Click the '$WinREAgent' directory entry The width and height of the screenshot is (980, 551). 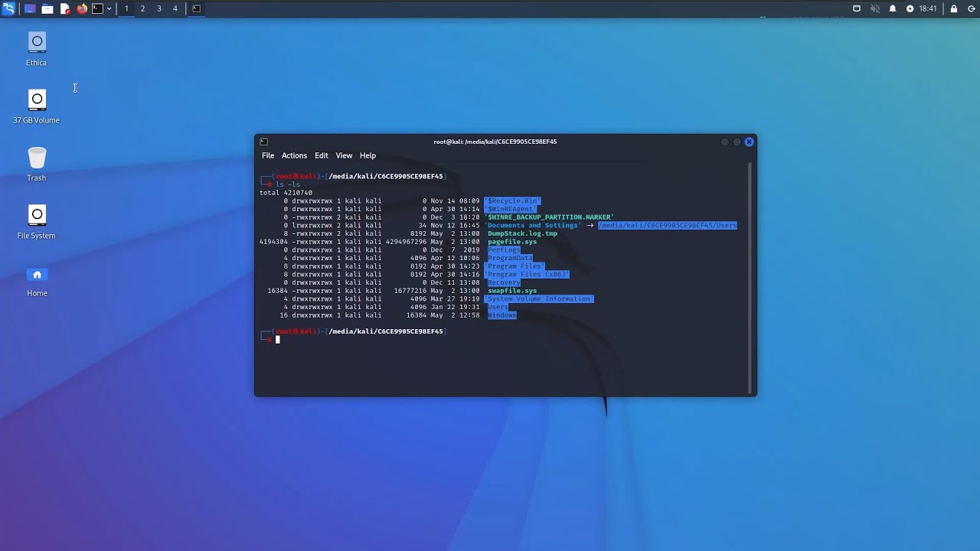[510, 209]
